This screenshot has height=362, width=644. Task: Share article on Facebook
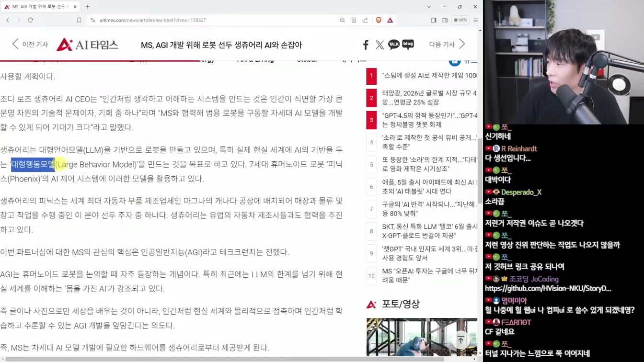point(366,45)
